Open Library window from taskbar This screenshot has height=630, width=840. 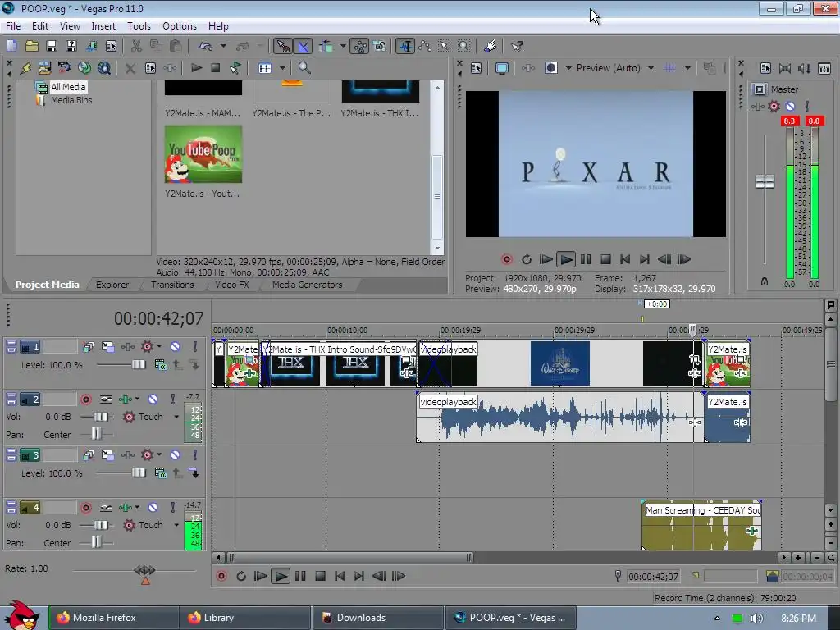(x=244, y=618)
